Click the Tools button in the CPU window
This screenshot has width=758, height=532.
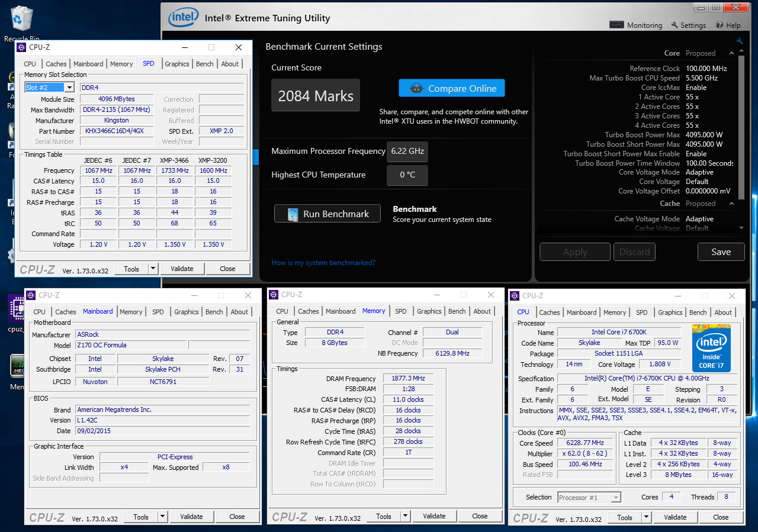click(625, 517)
